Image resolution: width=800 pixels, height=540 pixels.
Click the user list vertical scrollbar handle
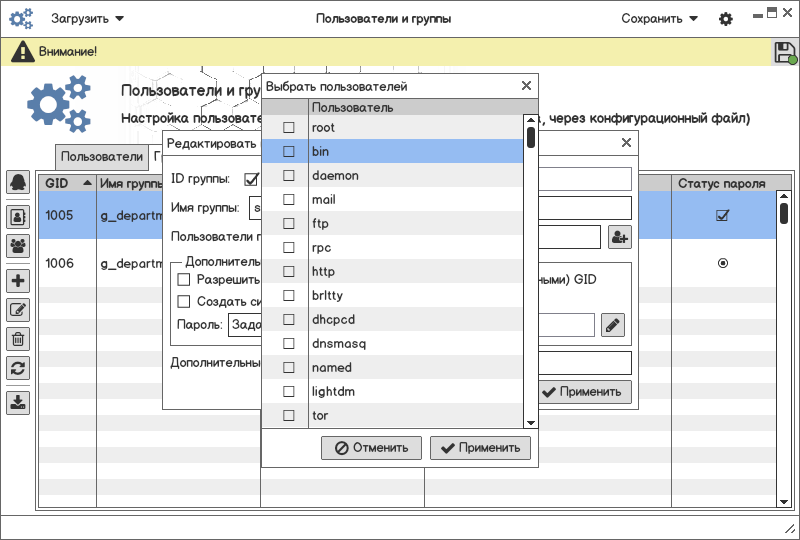tap(531, 134)
